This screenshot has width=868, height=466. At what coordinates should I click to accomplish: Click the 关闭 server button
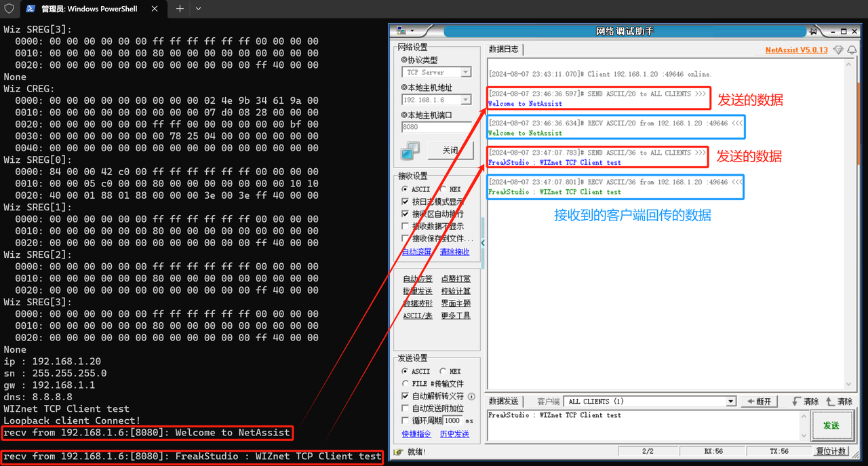[450, 151]
